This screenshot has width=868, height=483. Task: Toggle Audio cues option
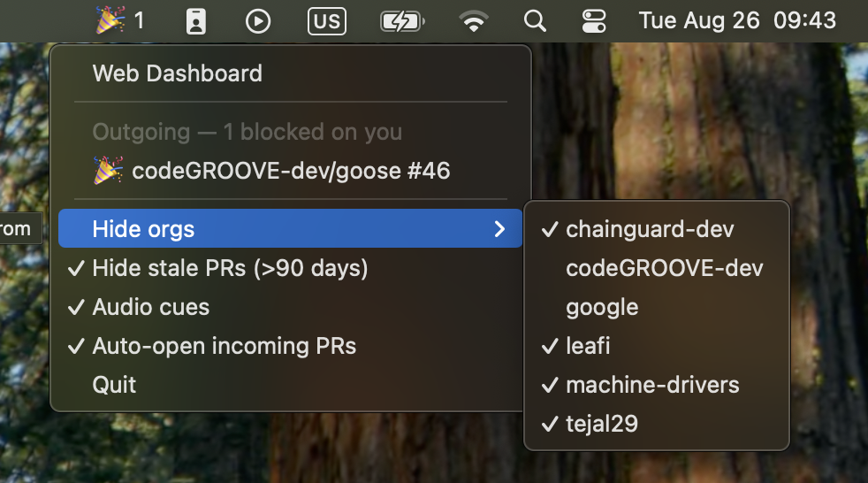(x=291, y=307)
